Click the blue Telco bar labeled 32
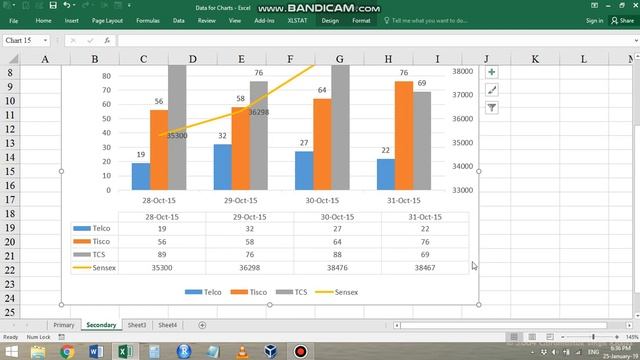The image size is (640, 360). pos(222,167)
